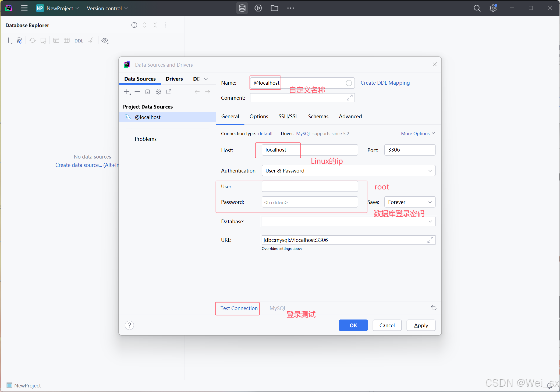Expand the Database dropdown list
The height and width of the screenshot is (392, 560).
[430, 221]
